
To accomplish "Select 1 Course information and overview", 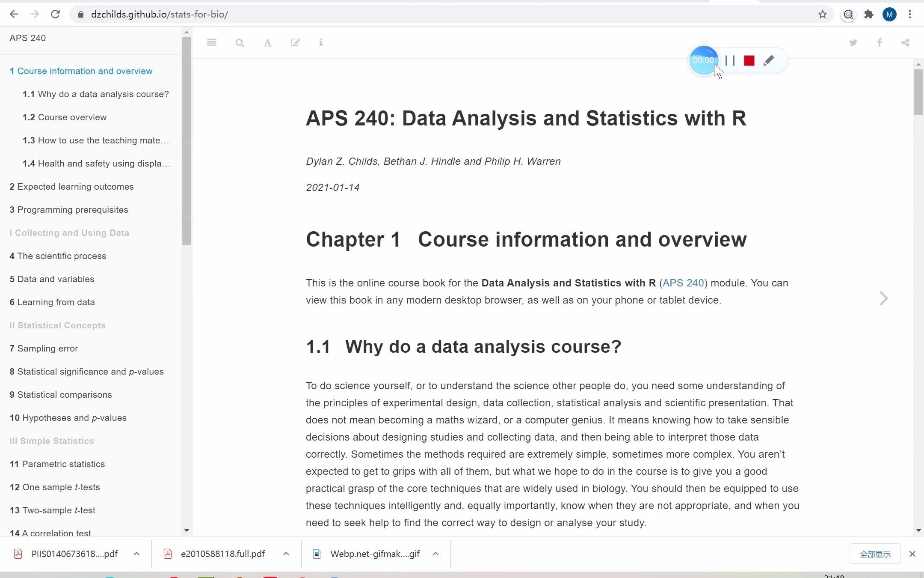I will [81, 71].
